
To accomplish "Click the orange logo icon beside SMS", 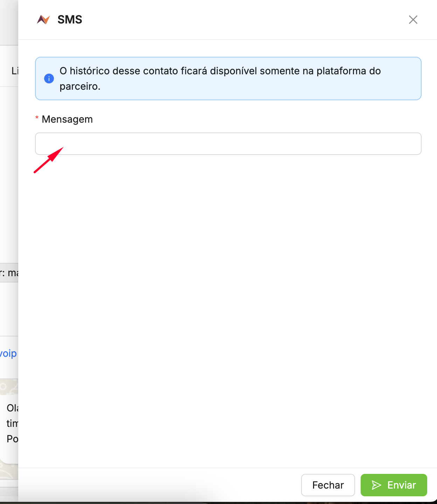I will 43,20.
